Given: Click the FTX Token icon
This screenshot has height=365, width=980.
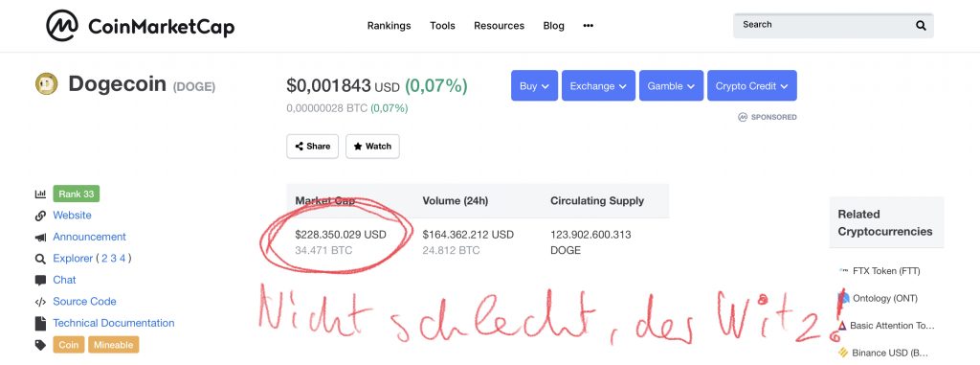Looking at the screenshot, I should pyautogui.click(x=843, y=271).
